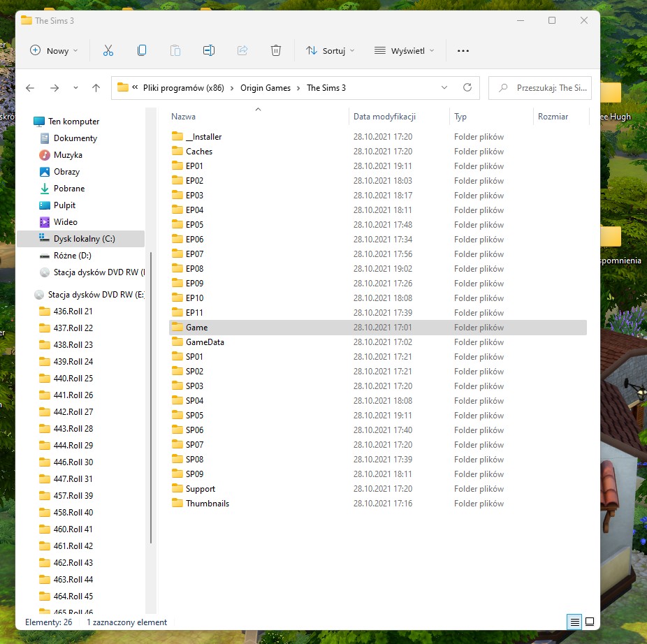Viewport: 647px width, 644px height.
Task: Switch to large icons view in status bar
Action: coord(590,622)
